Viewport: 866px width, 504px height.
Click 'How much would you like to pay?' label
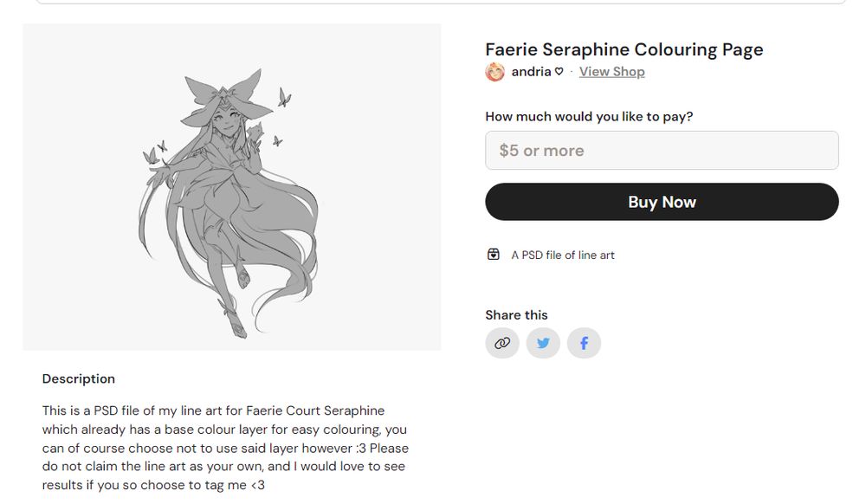click(x=589, y=116)
